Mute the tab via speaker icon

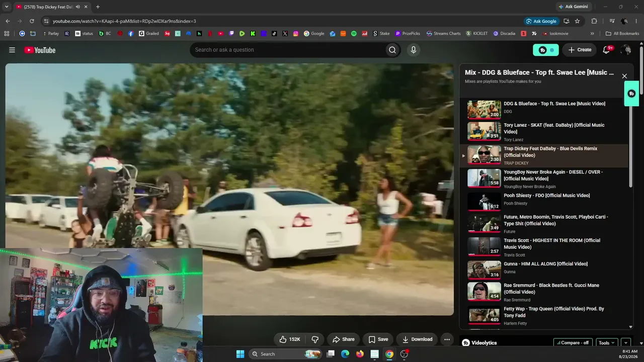[x=77, y=7]
